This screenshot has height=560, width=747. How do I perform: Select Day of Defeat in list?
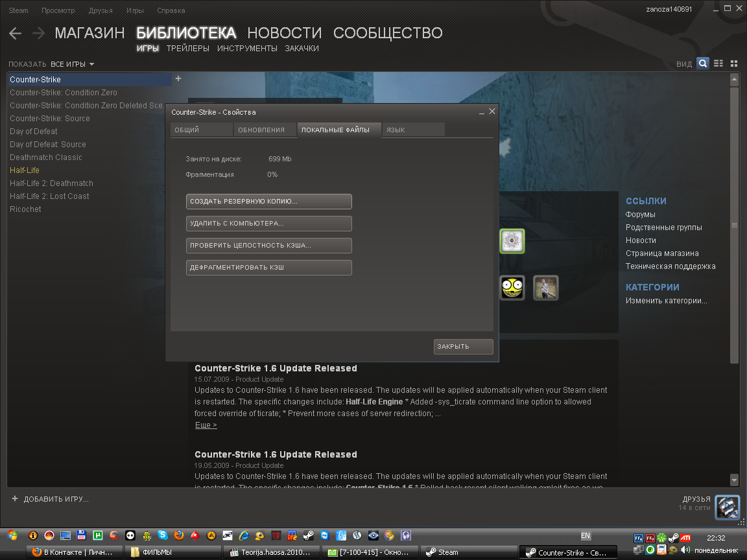(x=33, y=132)
